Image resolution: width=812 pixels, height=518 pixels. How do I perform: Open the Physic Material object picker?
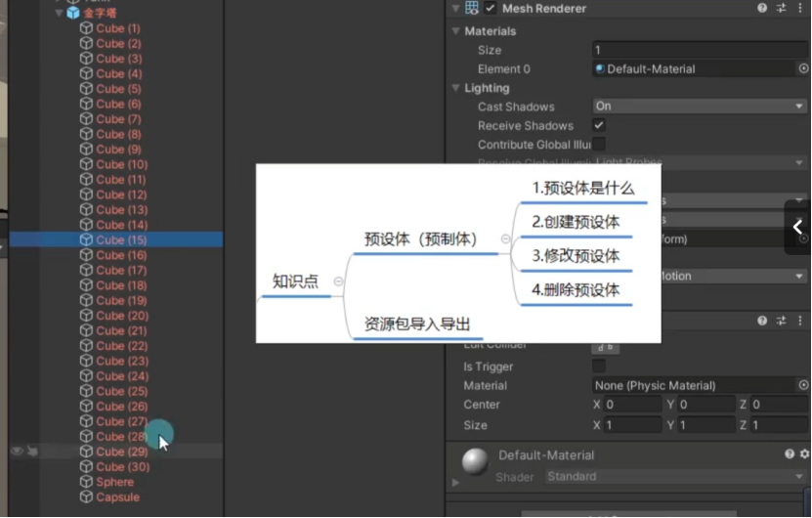(803, 385)
